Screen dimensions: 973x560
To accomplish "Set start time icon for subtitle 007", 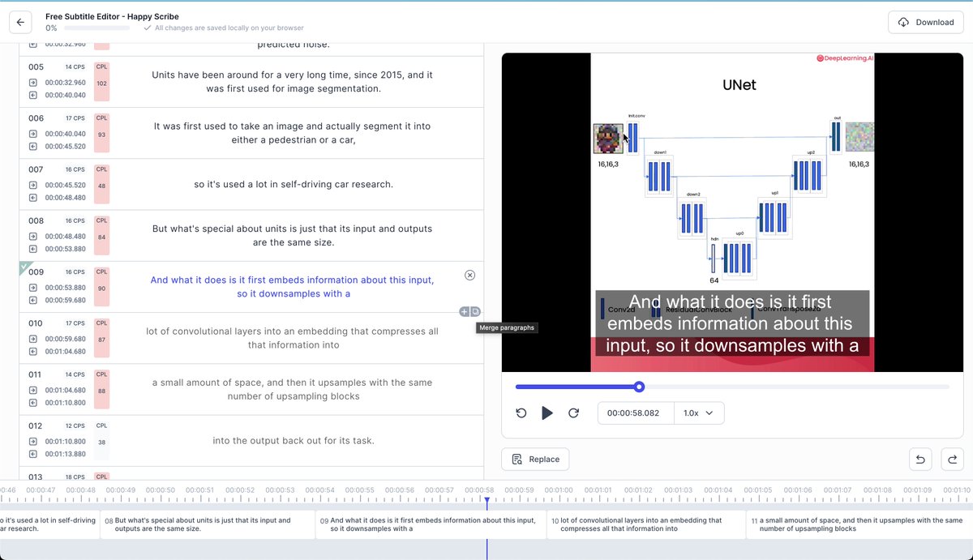I will (33, 185).
